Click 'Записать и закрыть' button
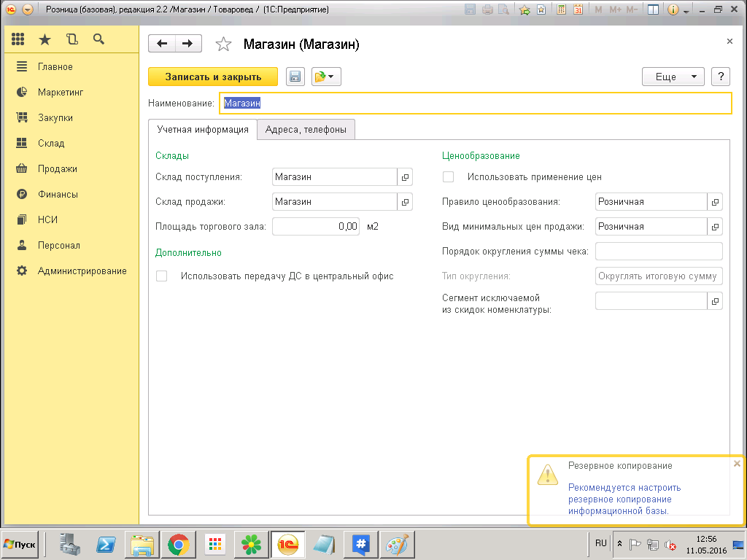 [213, 77]
